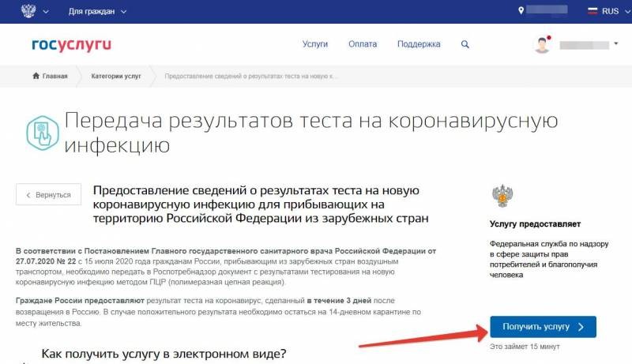Click the hexagonal service icon by title
Image resolution: width=632 pixels, height=364 pixels.
coord(43,133)
